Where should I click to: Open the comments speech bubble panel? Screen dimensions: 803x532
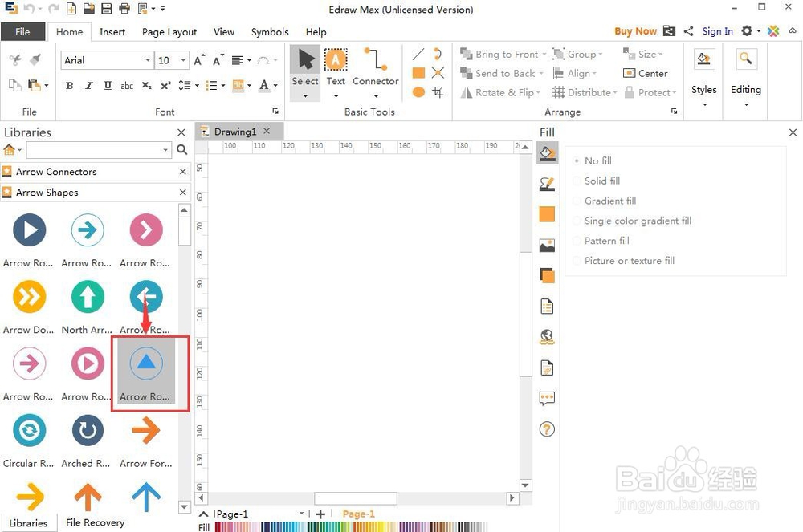(x=547, y=398)
